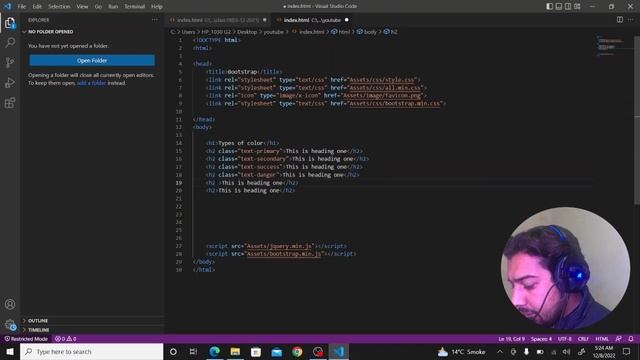The width and height of the screenshot is (640, 360).
Task: Open the Extensions view
Action: pos(10,103)
